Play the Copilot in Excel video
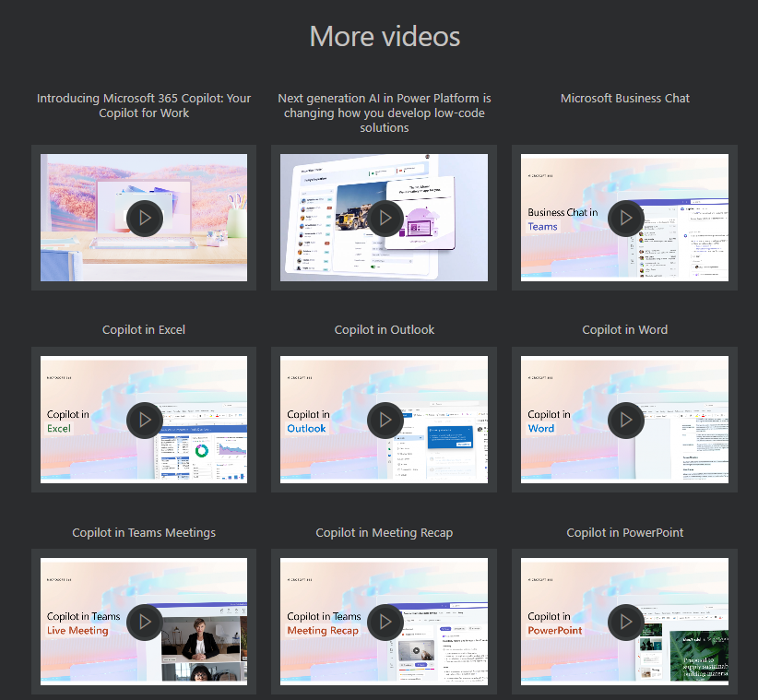758x700 pixels. (x=145, y=421)
